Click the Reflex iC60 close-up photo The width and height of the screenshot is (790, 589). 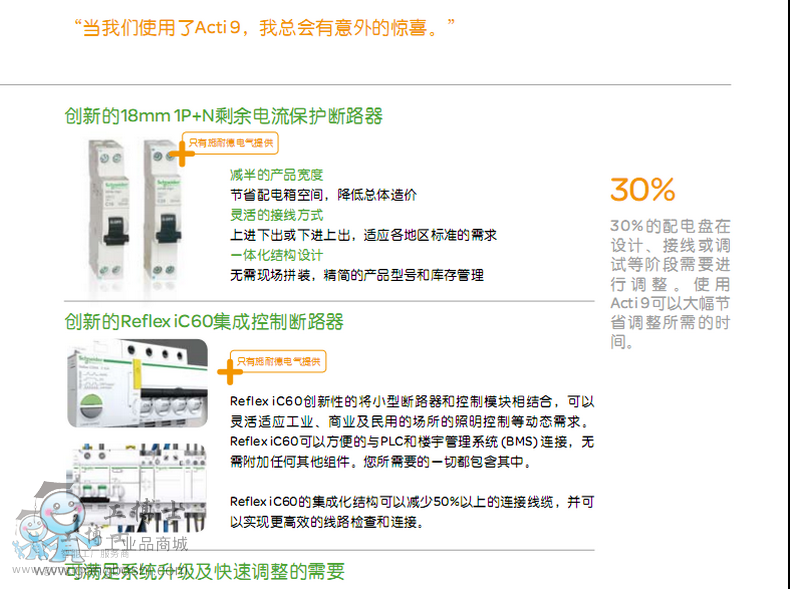point(137,383)
